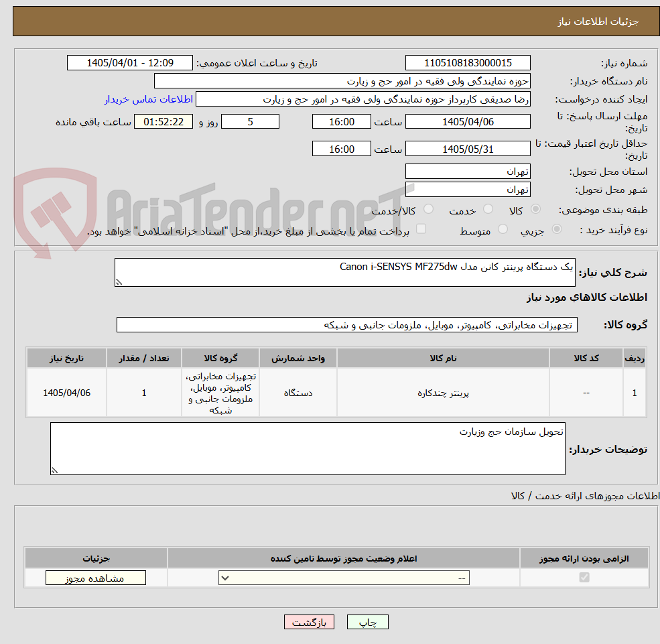Click the چاپ print button
660x644 pixels.
click(x=367, y=622)
